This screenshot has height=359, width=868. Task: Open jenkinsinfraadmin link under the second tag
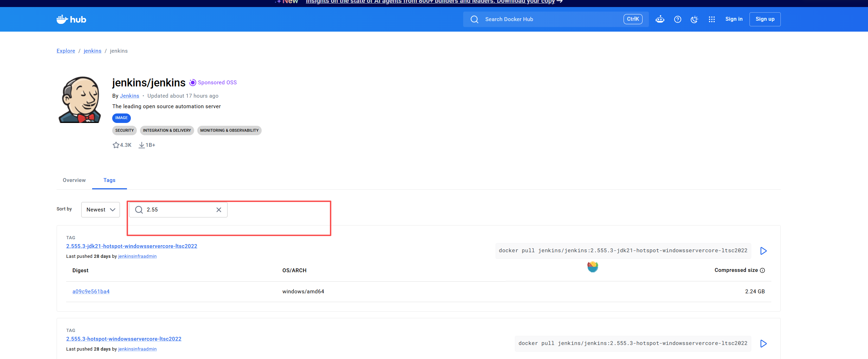pyautogui.click(x=138, y=349)
